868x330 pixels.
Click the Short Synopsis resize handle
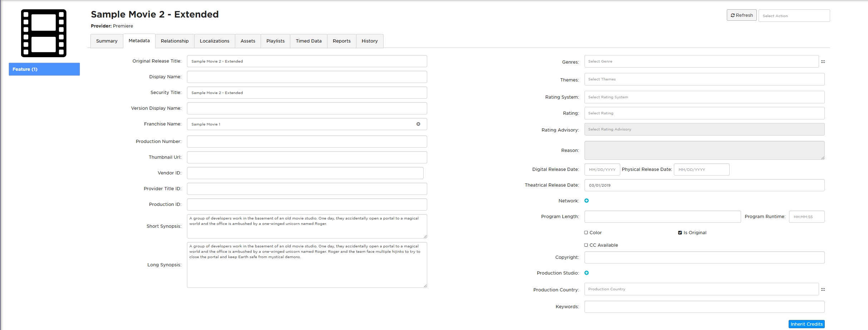(x=425, y=236)
